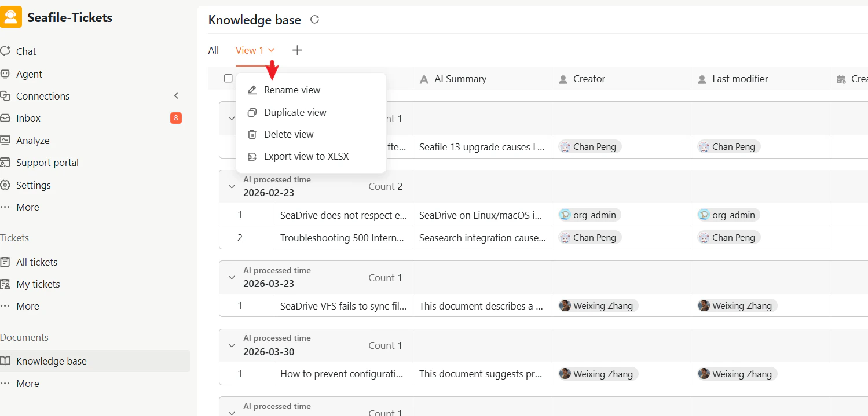Click the refresh icon beside Knowledge base title
The image size is (868, 416).
click(315, 20)
